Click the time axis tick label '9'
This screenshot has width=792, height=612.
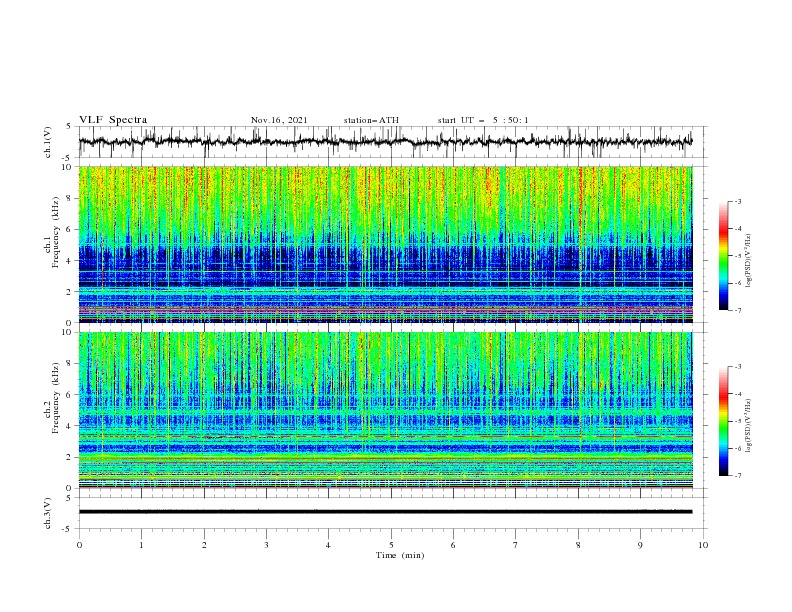(x=640, y=545)
